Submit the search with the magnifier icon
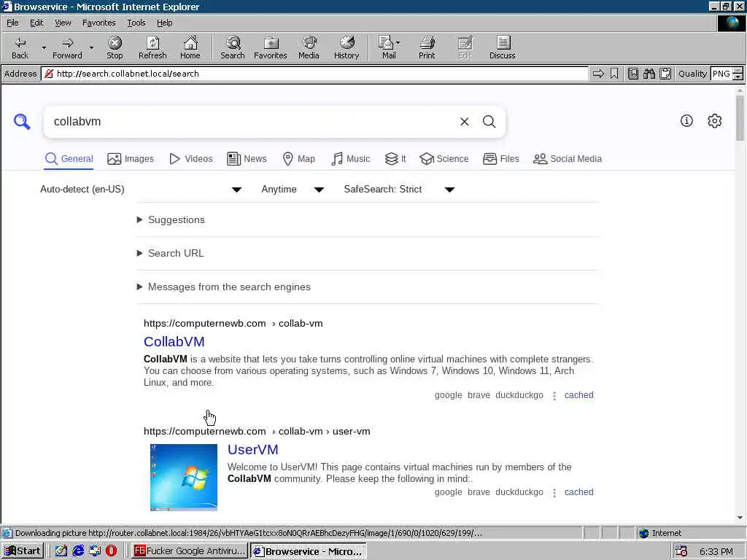The height and width of the screenshot is (560, 747). pyautogui.click(x=489, y=122)
